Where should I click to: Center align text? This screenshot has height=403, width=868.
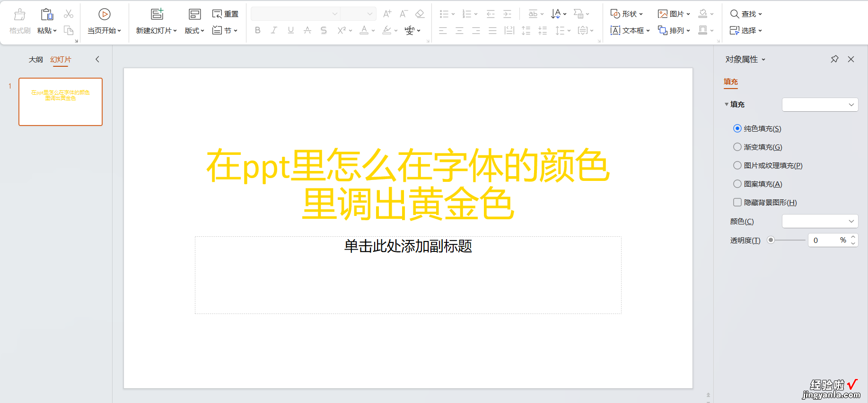pyautogui.click(x=459, y=30)
